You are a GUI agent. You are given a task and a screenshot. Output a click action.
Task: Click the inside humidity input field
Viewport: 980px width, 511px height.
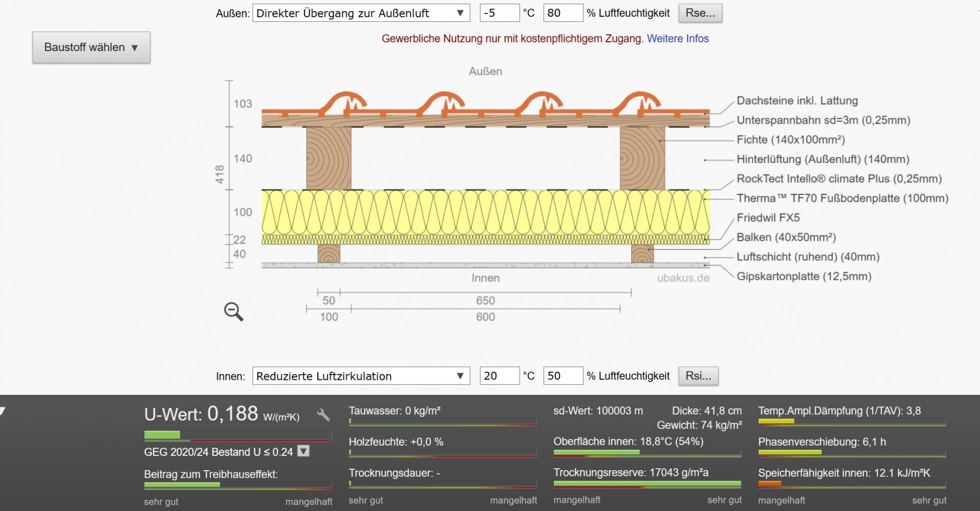click(562, 376)
